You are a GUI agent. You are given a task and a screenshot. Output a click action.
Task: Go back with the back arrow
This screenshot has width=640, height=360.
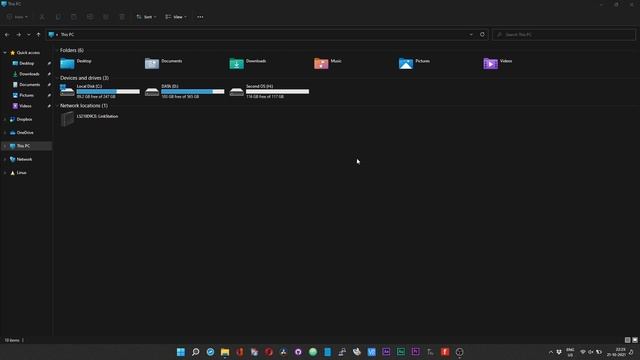[7, 35]
